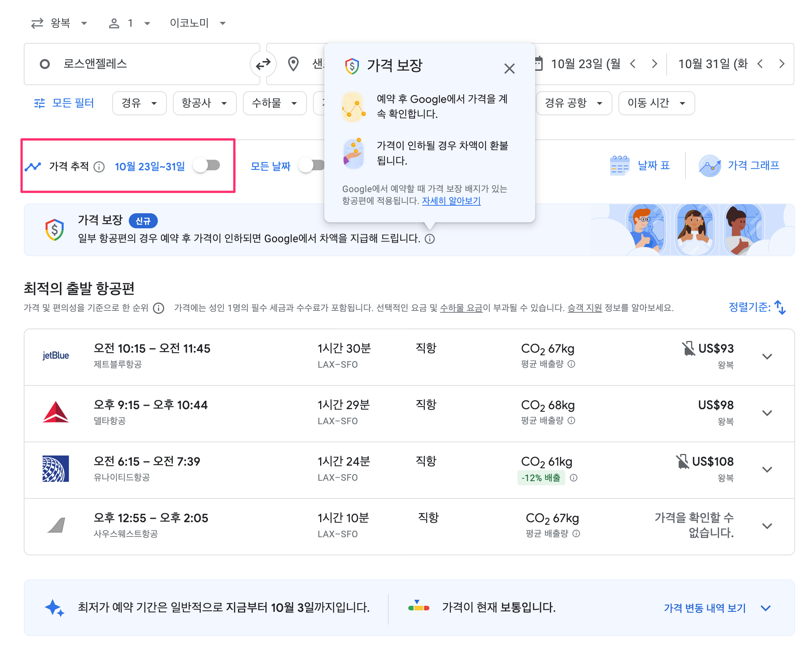Click the info icon next to 가격 추적
Image resolution: width=812 pixels, height=648 pixels.
(x=99, y=167)
